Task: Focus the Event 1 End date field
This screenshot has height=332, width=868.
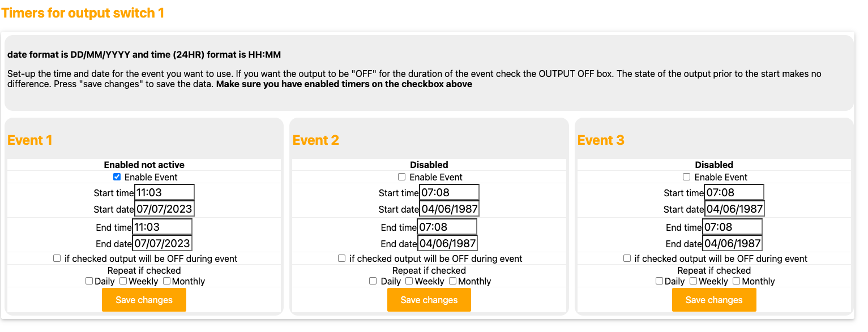Action: pos(162,244)
